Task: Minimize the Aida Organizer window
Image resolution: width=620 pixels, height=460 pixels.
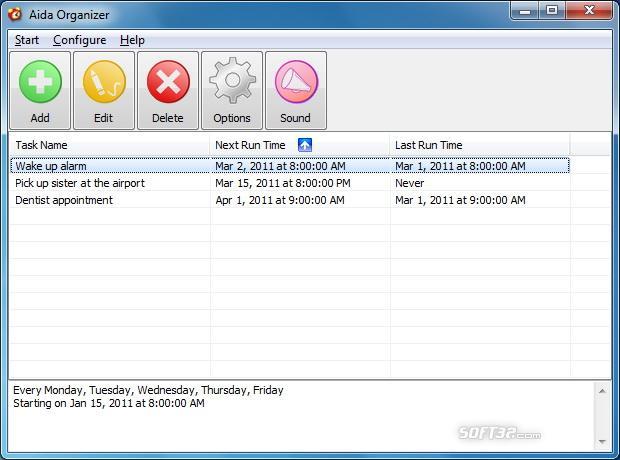Action: tap(525, 11)
